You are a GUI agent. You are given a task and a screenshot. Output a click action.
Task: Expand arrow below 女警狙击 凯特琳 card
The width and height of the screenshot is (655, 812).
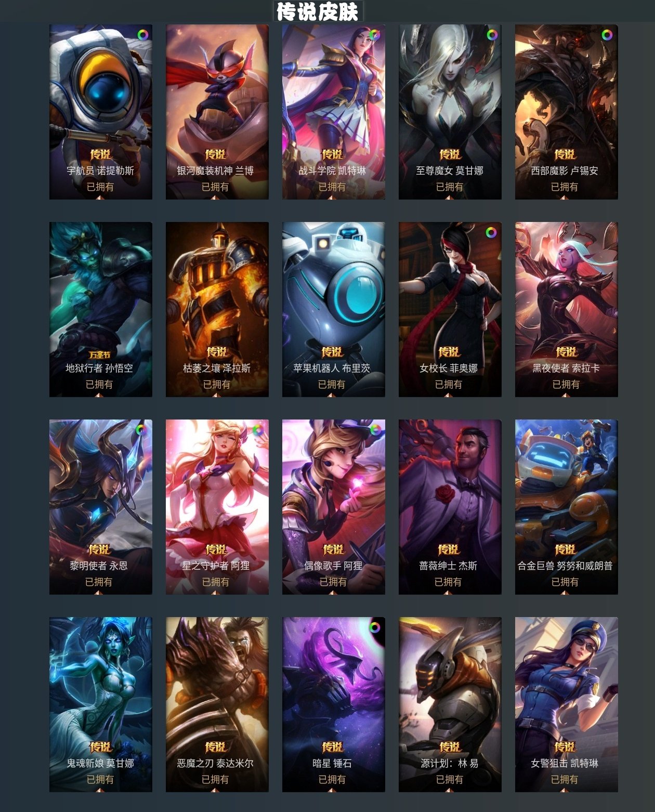click(565, 790)
